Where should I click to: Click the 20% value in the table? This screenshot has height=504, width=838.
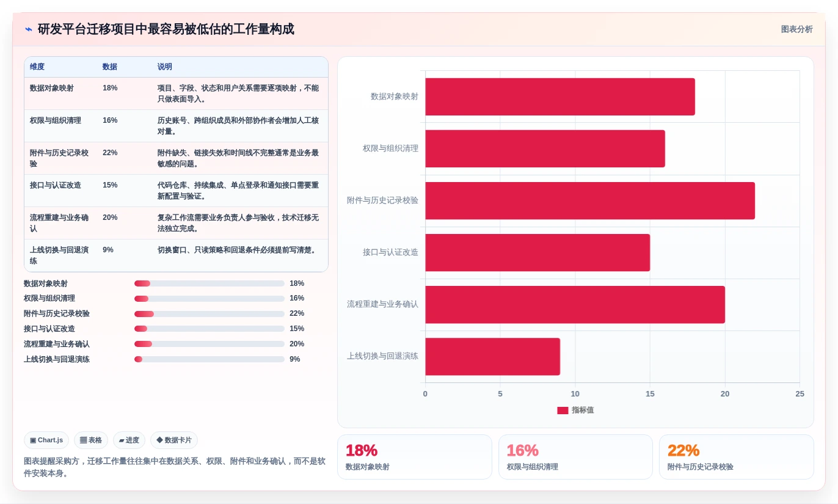pyautogui.click(x=110, y=217)
